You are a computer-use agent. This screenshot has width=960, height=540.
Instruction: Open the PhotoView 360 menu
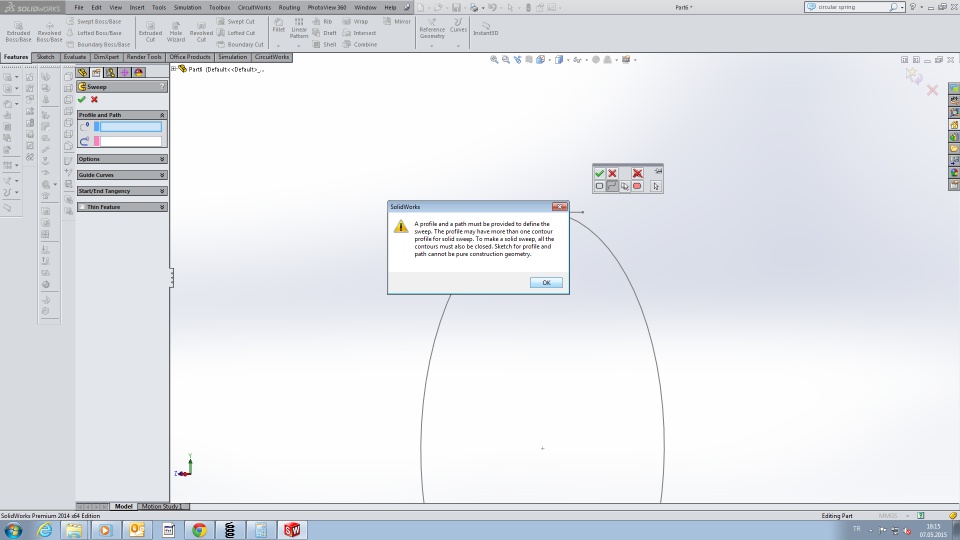[327, 7]
